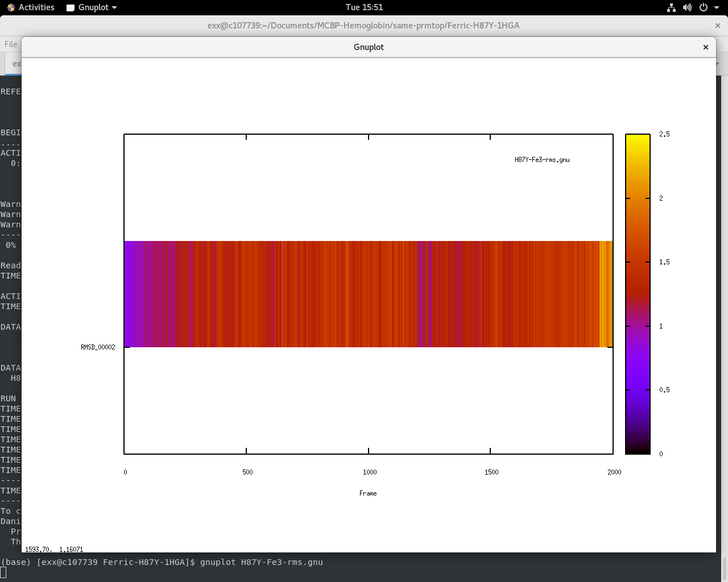Click the RMSD_00002 axis label
Image resolution: width=728 pixels, height=582 pixels.
pos(98,347)
